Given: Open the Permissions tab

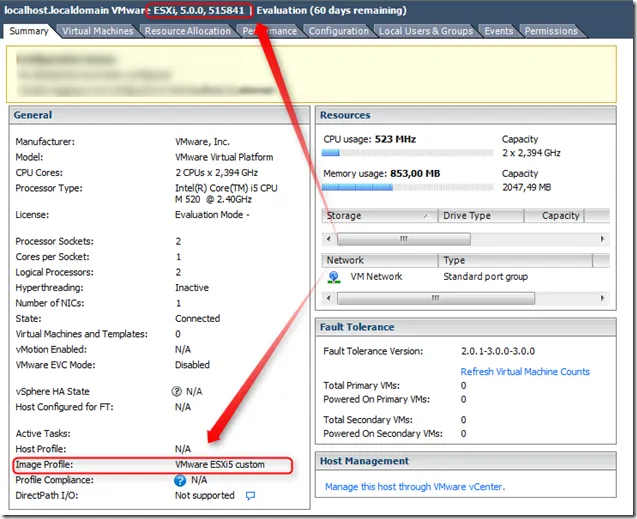Looking at the screenshot, I should pos(550,31).
